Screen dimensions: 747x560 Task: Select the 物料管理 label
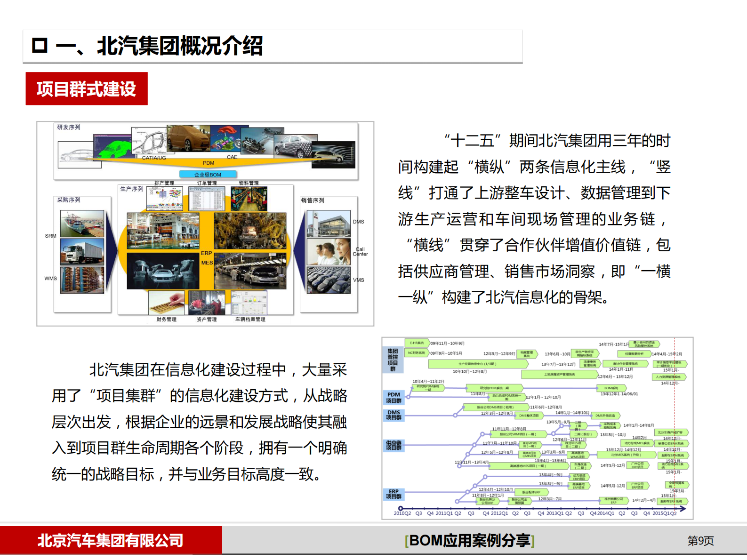(x=249, y=183)
